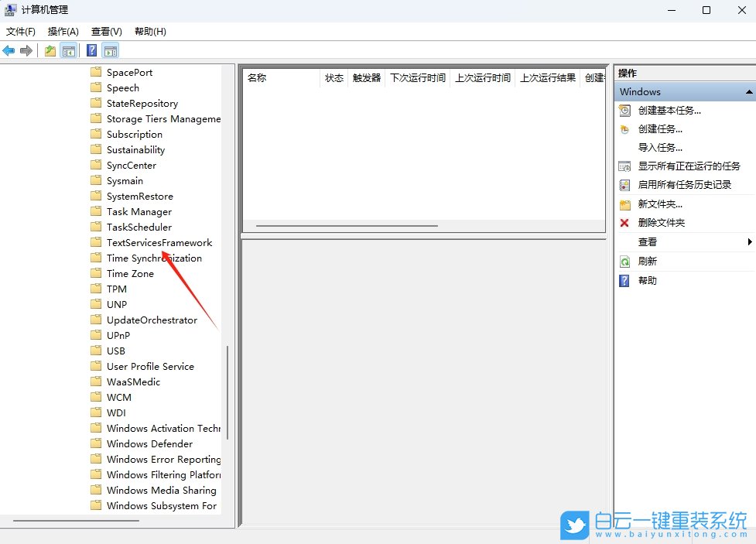This screenshot has height=544, width=756.
Task: Click the red X 删除文件夹 icon
Action: coord(624,223)
